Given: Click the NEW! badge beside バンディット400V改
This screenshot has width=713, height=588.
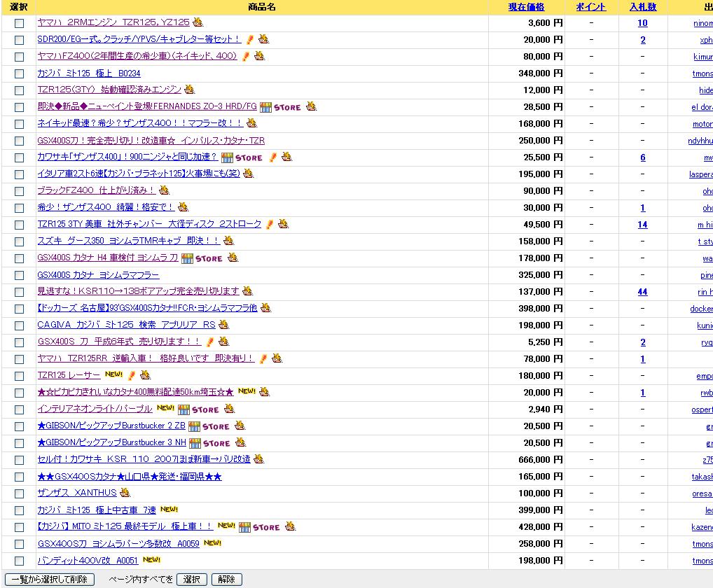Looking at the screenshot, I should pyautogui.click(x=151, y=560).
